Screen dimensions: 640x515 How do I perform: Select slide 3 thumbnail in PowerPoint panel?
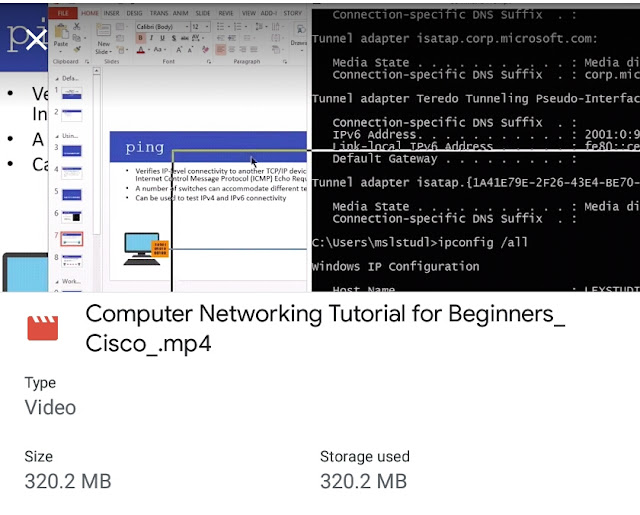pos(72,151)
